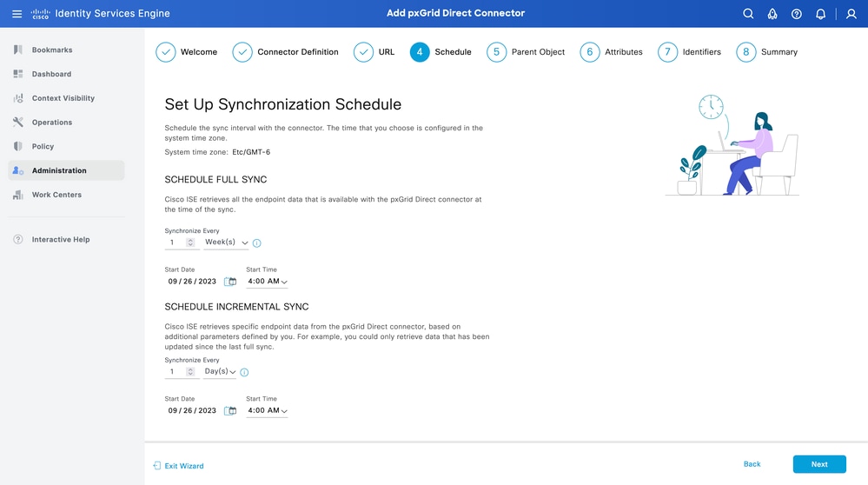Click the rocket icon in header
The height and width of the screenshot is (485, 868).
tap(772, 13)
